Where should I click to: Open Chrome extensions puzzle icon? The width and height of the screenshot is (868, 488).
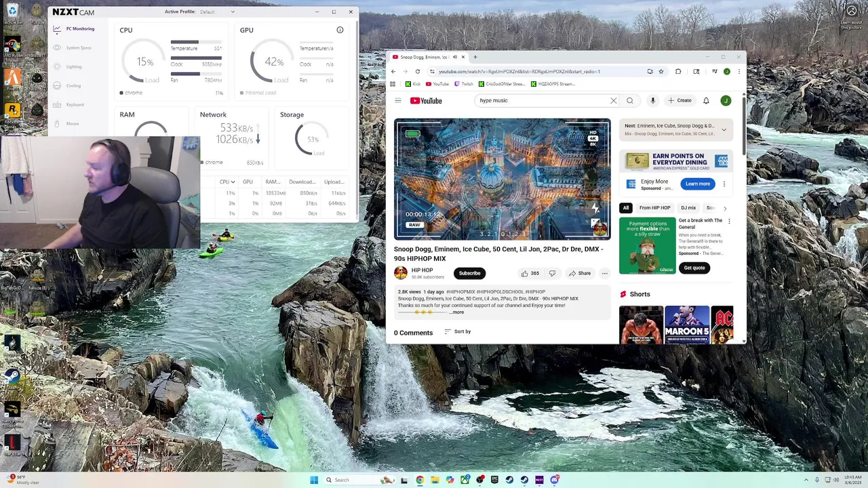pos(678,71)
